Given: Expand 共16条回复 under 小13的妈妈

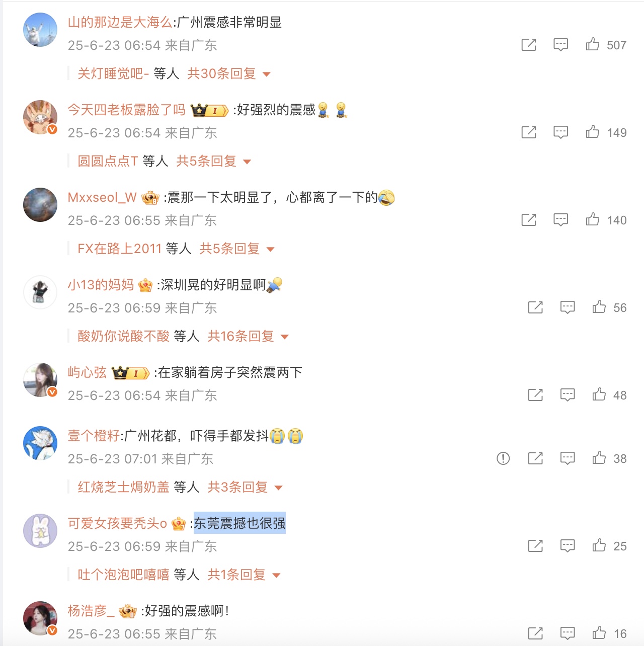Looking at the screenshot, I should pos(248,336).
